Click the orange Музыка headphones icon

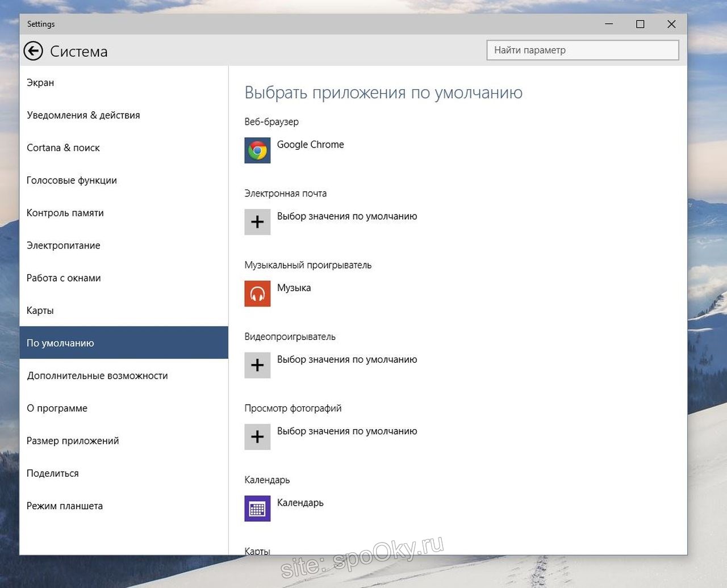[x=257, y=293]
